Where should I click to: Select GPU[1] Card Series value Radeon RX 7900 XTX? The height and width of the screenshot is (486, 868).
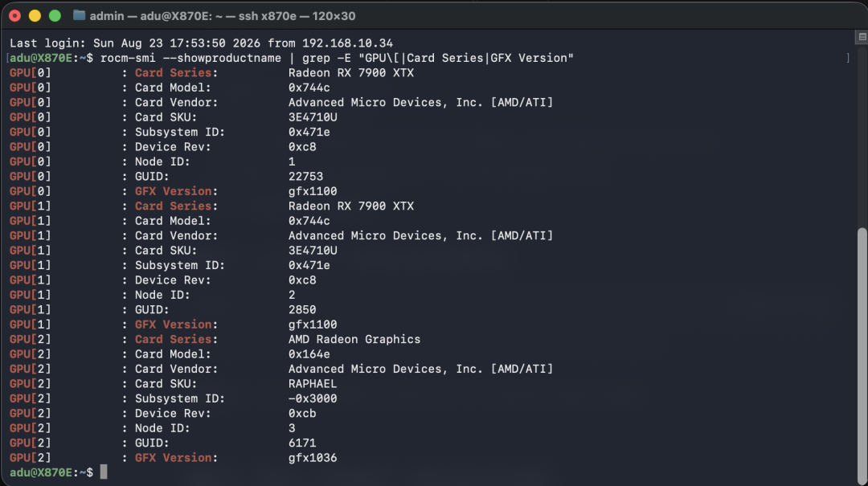pos(351,206)
